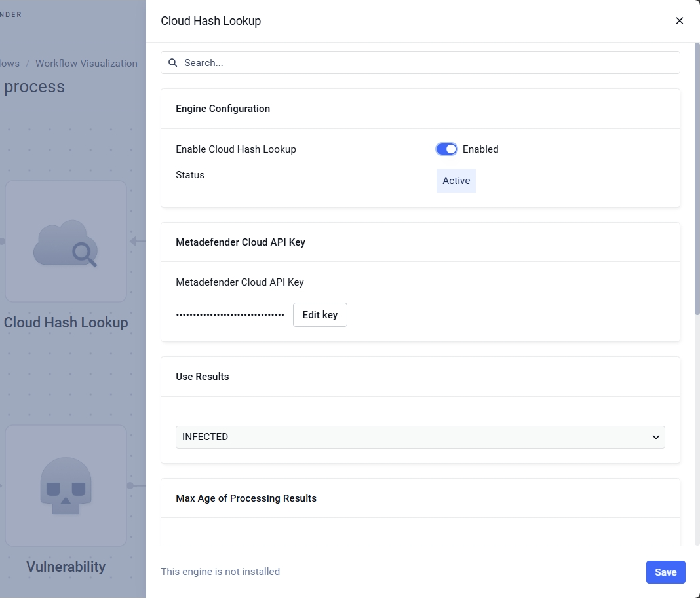This screenshot has height=598, width=700.
Task: Click the Enabled label beside toggle
Action: 480,149
